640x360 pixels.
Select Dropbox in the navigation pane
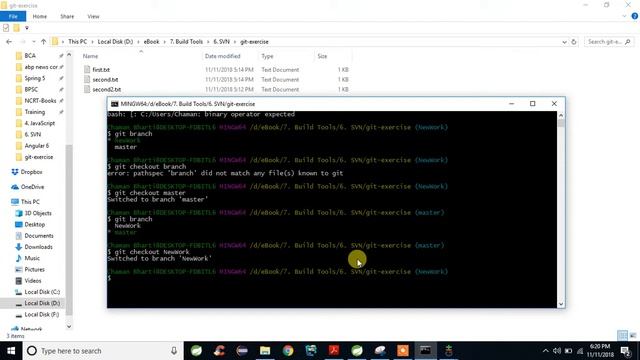tap(31, 172)
